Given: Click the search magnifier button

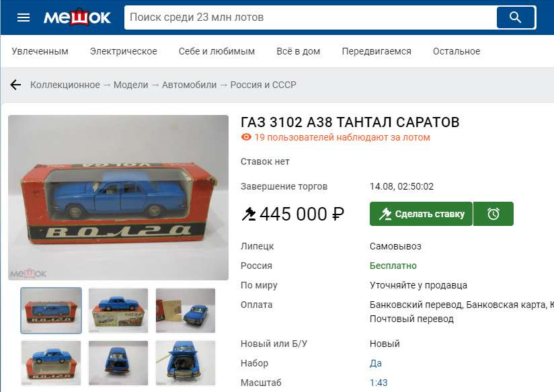Looking at the screenshot, I should point(516,17).
